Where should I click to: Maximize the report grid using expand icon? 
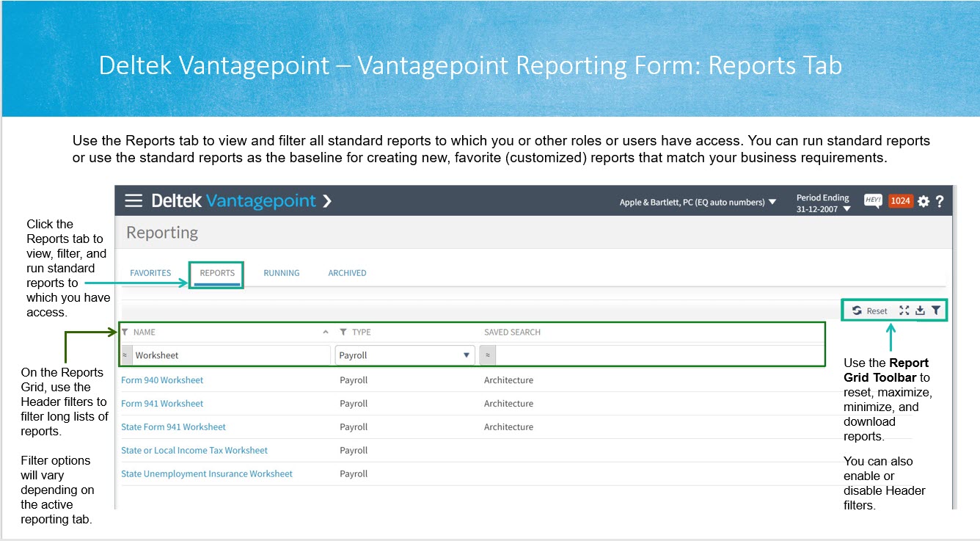(904, 311)
